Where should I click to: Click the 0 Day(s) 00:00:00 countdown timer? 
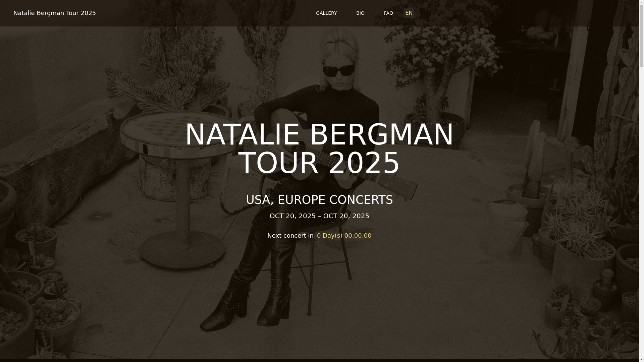pyautogui.click(x=344, y=236)
